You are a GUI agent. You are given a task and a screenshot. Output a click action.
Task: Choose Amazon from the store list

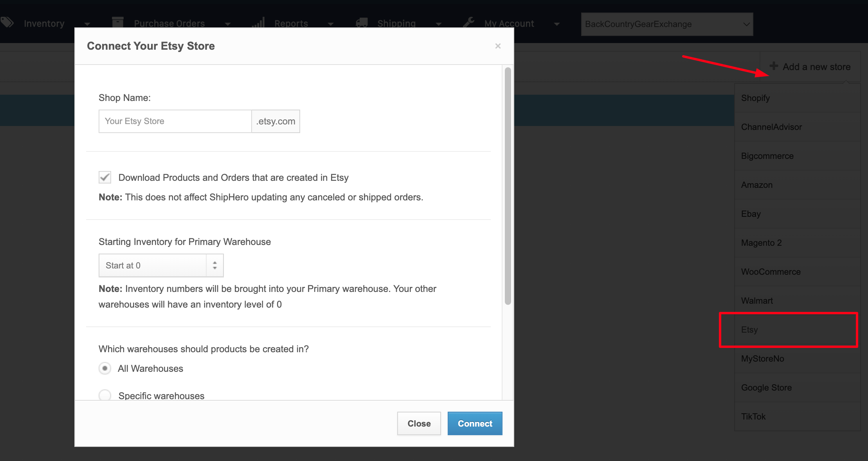tap(797, 185)
